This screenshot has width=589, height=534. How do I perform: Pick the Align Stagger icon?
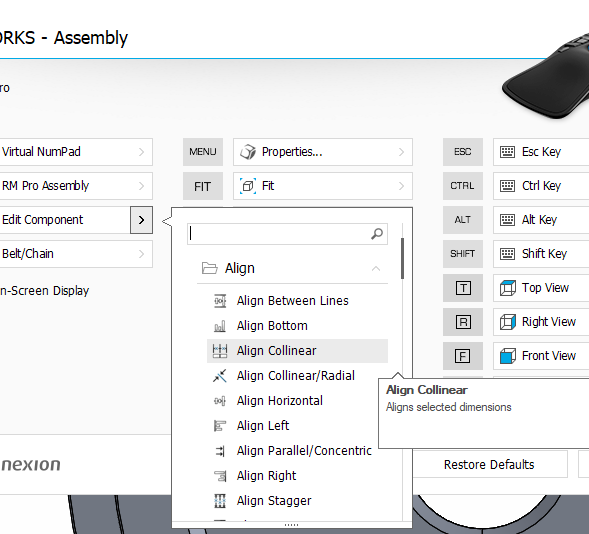(x=220, y=501)
